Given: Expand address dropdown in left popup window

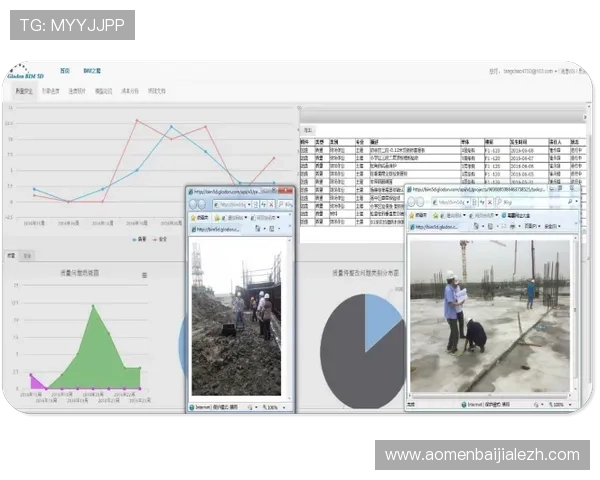Looking at the screenshot, I should [249, 205].
